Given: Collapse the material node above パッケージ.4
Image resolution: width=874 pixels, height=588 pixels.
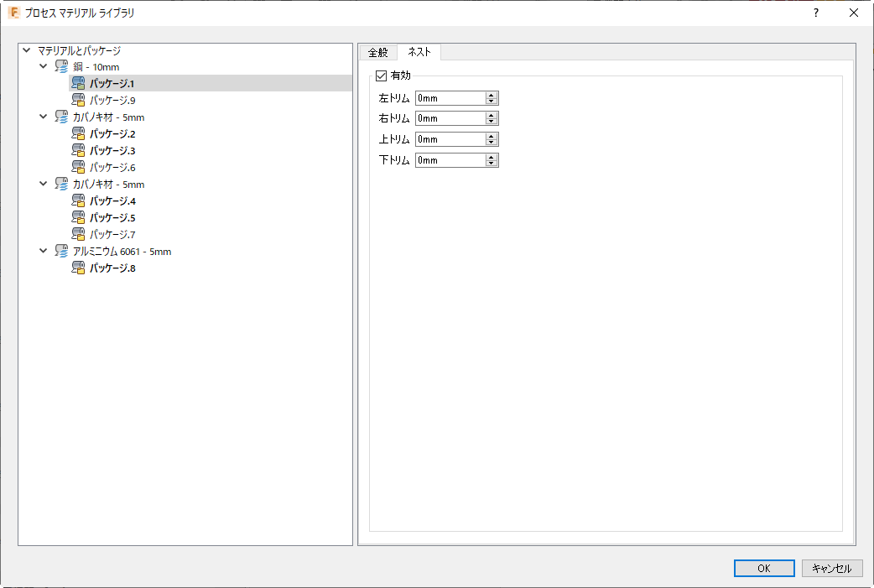Looking at the screenshot, I should (43, 184).
